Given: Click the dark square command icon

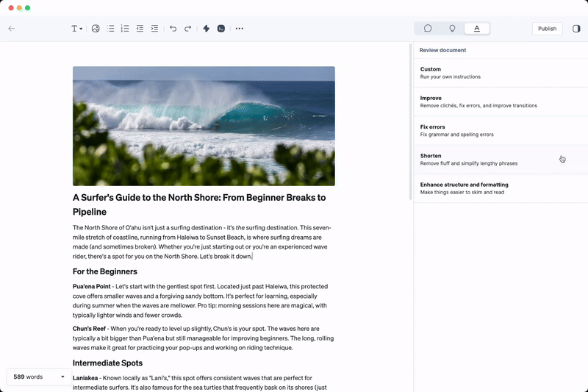Looking at the screenshot, I should [221, 29].
